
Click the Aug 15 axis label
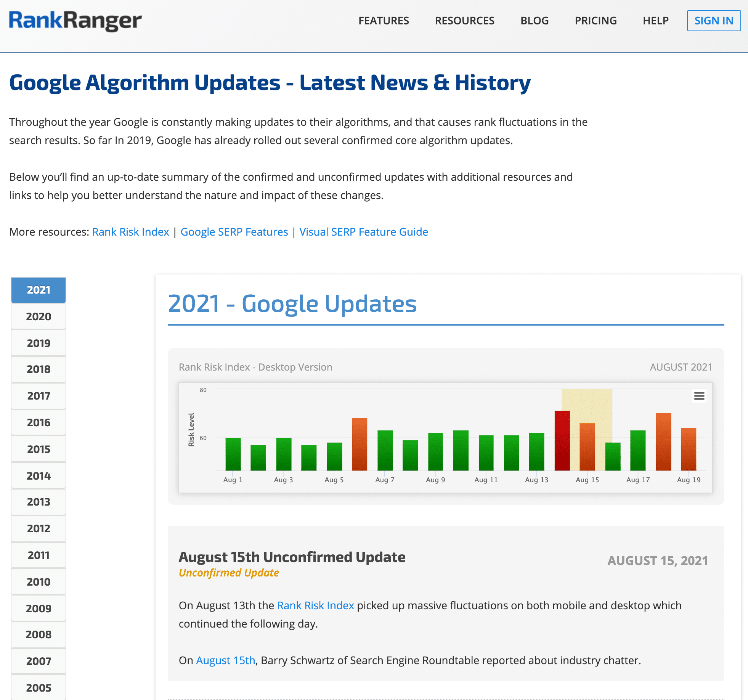(587, 480)
